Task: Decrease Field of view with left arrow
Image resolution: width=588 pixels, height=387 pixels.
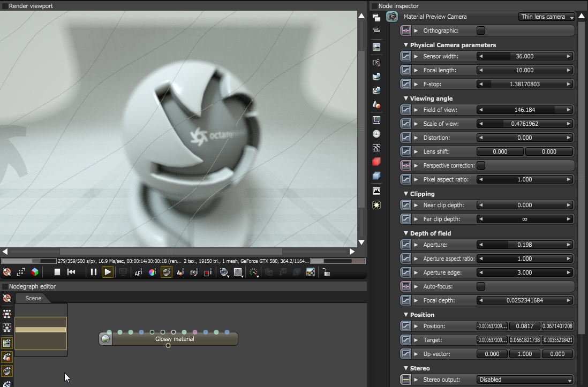Action: point(481,110)
